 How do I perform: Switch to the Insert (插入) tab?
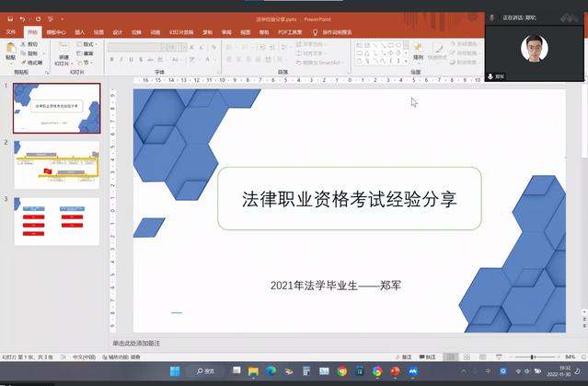tap(80, 31)
